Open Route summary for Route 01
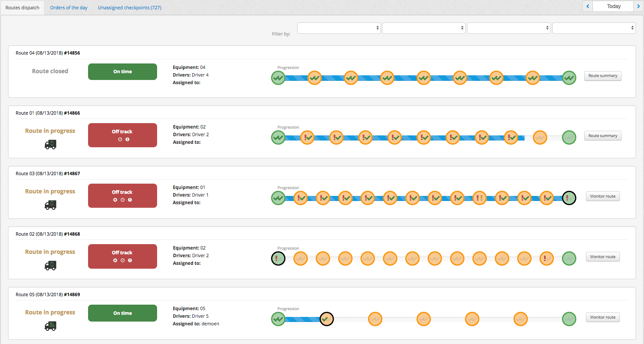This screenshot has width=644, height=344. pos(603,136)
